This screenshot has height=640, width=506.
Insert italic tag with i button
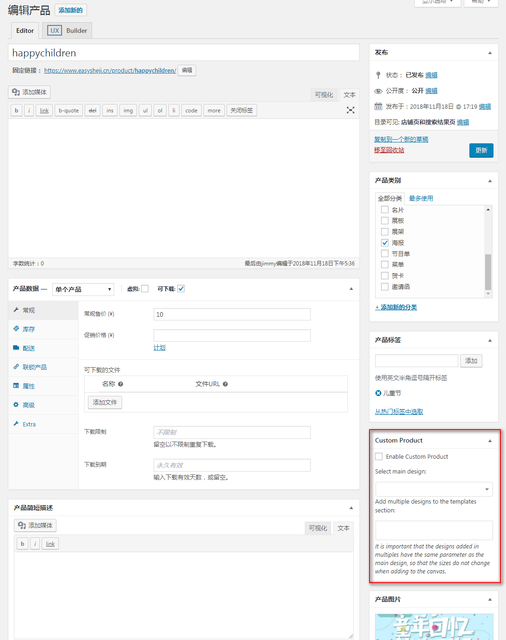click(x=29, y=111)
